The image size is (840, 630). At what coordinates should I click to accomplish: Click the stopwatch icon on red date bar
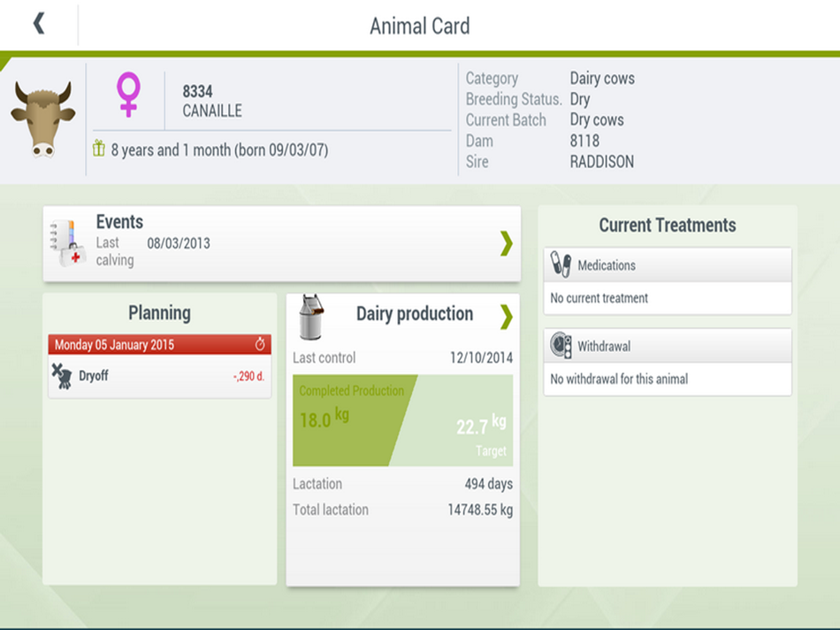pos(260,344)
